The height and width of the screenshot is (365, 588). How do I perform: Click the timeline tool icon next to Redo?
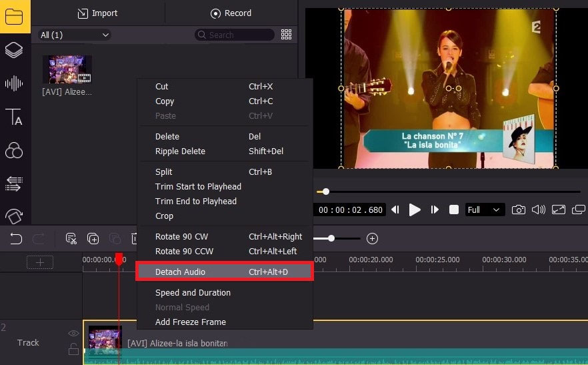click(x=71, y=238)
